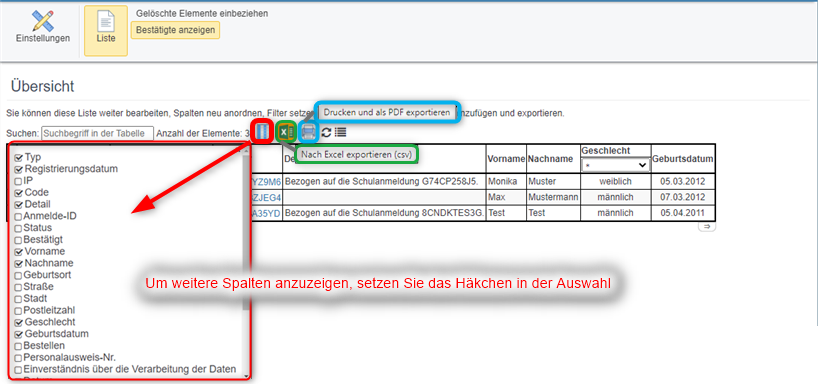Open the column chooser icon
The image size is (818, 384).
point(263,131)
